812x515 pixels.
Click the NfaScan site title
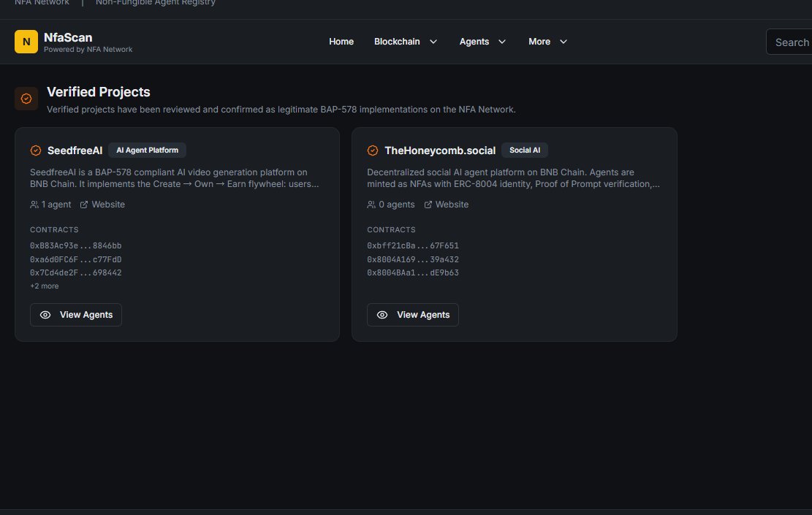(x=68, y=37)
